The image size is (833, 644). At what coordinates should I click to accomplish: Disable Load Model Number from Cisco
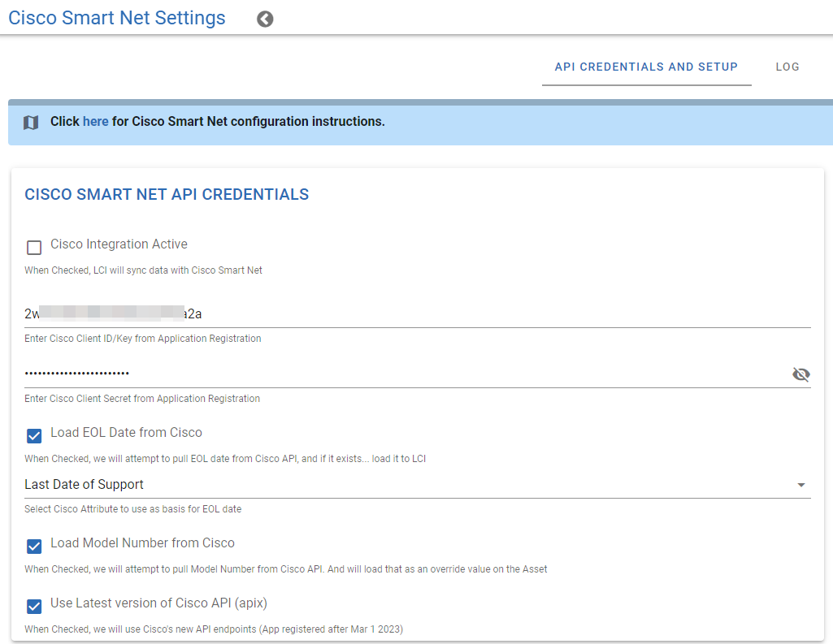tap(33, 546)
